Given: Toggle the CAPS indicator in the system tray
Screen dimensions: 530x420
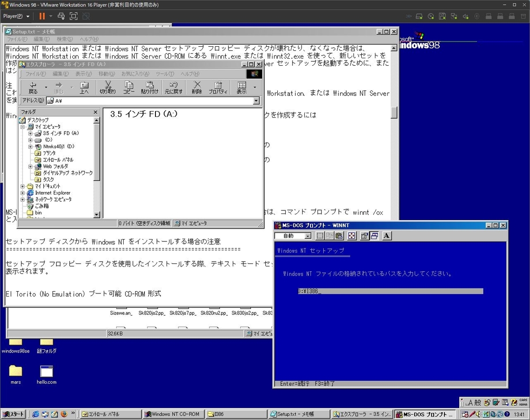Looking at the screenshot, I should click(x=523, y=400).
